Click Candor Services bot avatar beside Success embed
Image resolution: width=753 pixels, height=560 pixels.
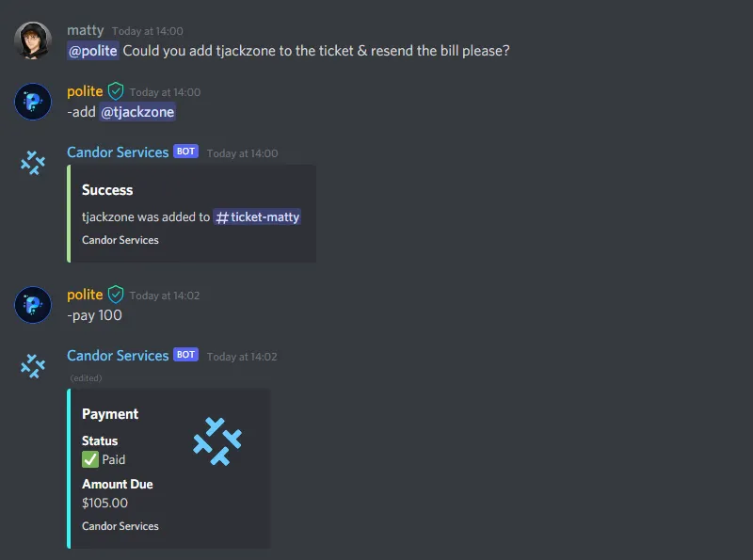[33, 162]
